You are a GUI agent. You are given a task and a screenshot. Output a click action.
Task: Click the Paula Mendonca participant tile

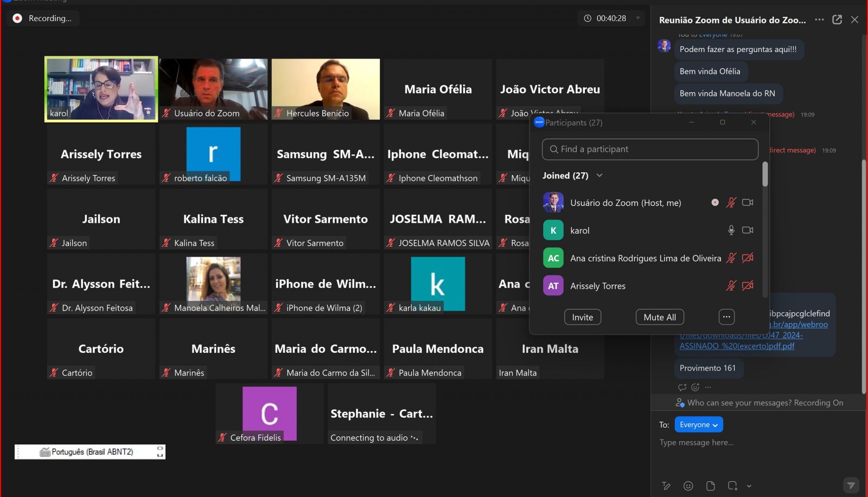(x=438, y=349)
